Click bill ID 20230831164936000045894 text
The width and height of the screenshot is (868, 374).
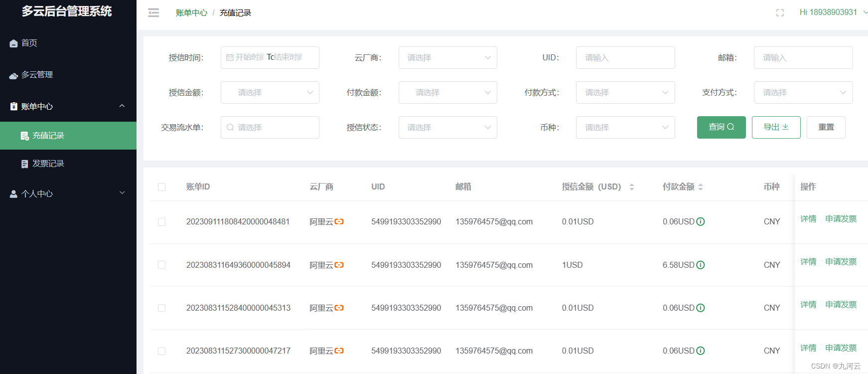pos(238,265)
